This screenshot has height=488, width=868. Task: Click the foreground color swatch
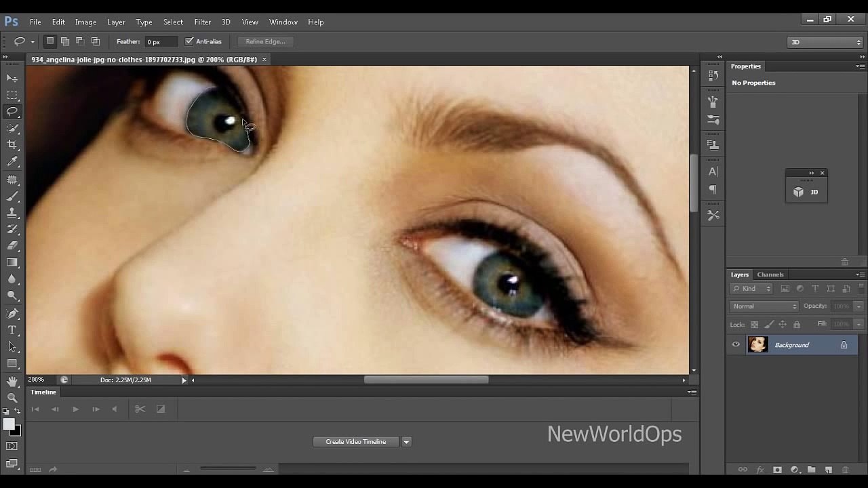(8, 424)
